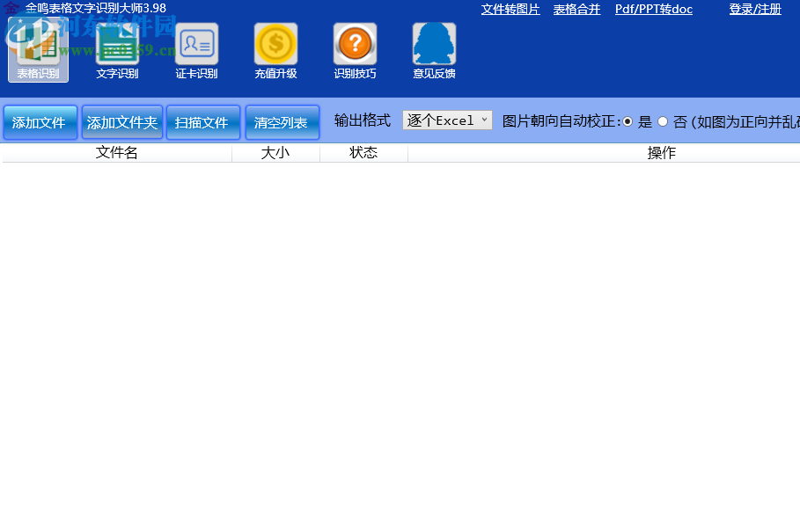Select 是 for automatic image orientation correction
800x532 pixels.
coord(628,122)
